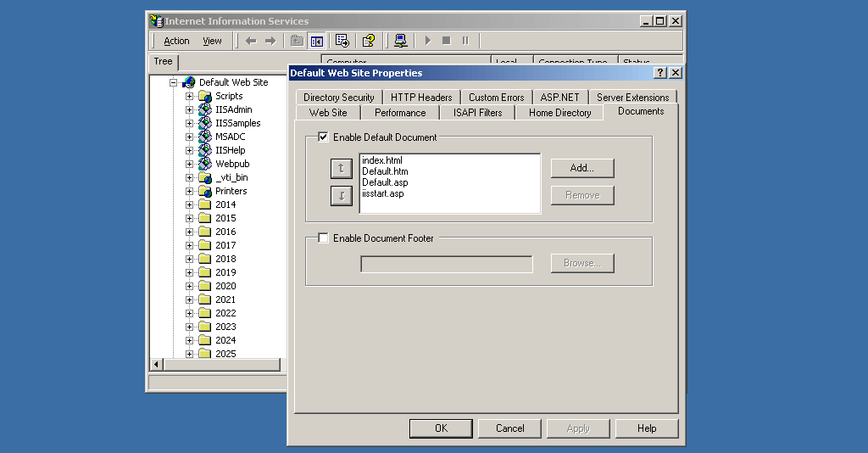Switch to the ISAPI Filters tab

click(478, 113)
